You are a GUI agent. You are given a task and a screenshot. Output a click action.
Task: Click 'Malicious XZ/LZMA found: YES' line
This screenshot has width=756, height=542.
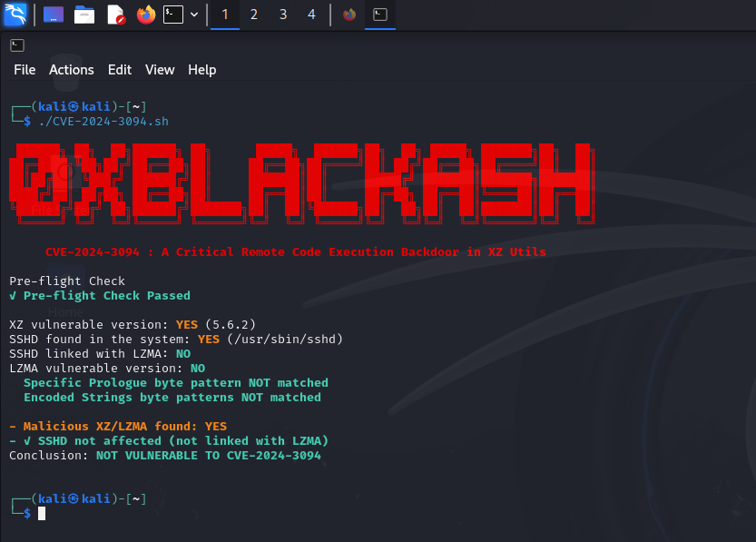pos(118,427)
